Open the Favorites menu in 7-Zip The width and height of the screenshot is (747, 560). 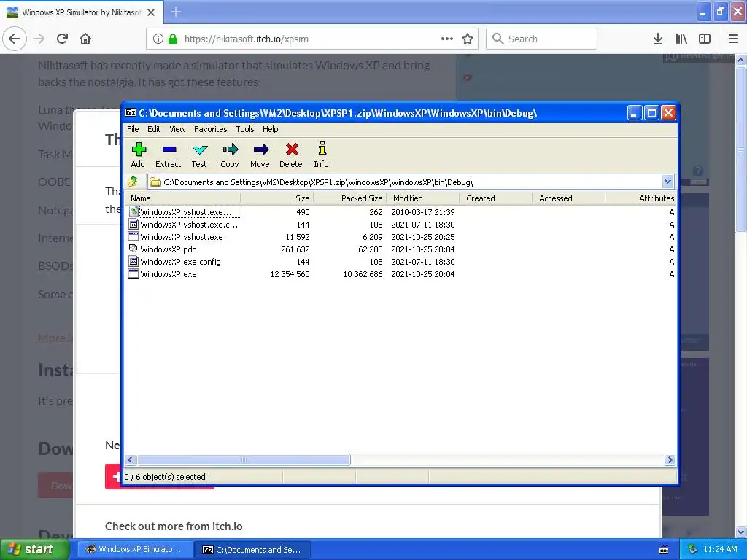[x=211, y=129]
